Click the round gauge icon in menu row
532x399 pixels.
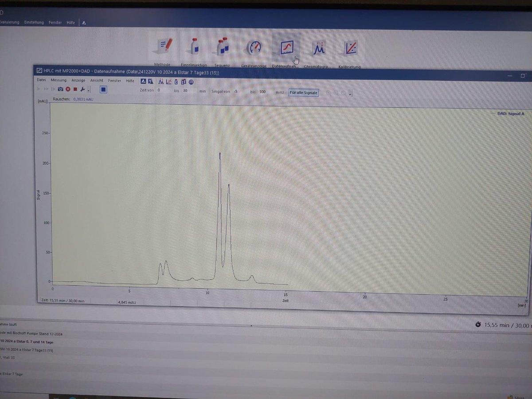(191, 81)
